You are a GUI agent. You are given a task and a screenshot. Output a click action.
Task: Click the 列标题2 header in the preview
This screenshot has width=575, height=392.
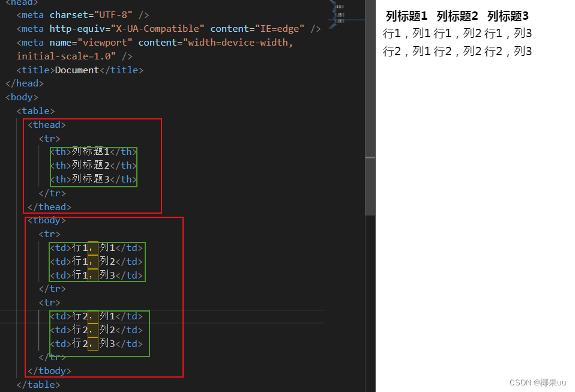(x=457, y=16)
